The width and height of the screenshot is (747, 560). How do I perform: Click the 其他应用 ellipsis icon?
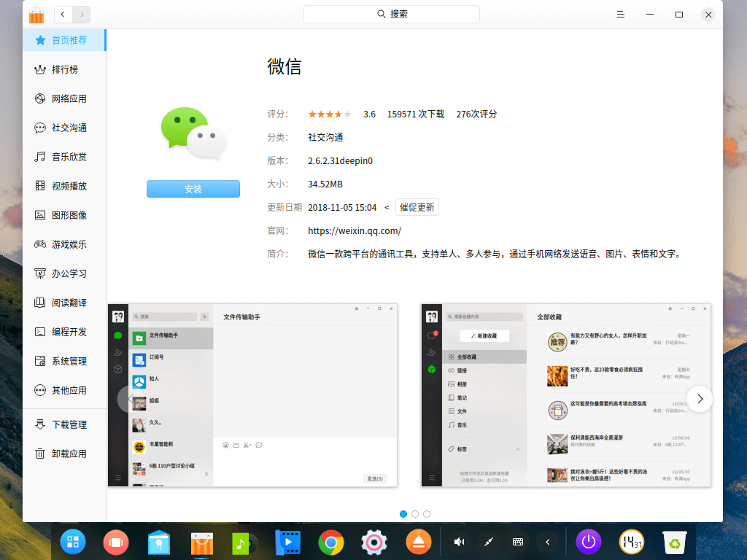[x=40, y=391]
